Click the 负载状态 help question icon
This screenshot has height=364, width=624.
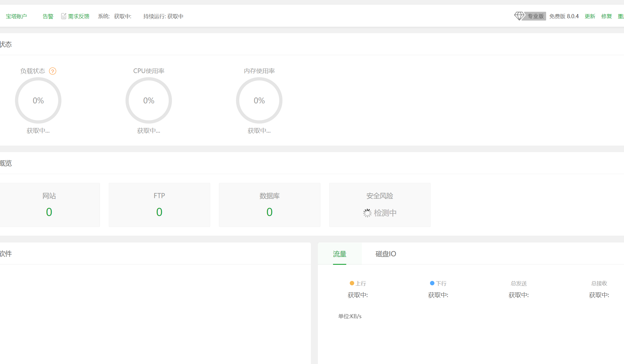(53, 71)
